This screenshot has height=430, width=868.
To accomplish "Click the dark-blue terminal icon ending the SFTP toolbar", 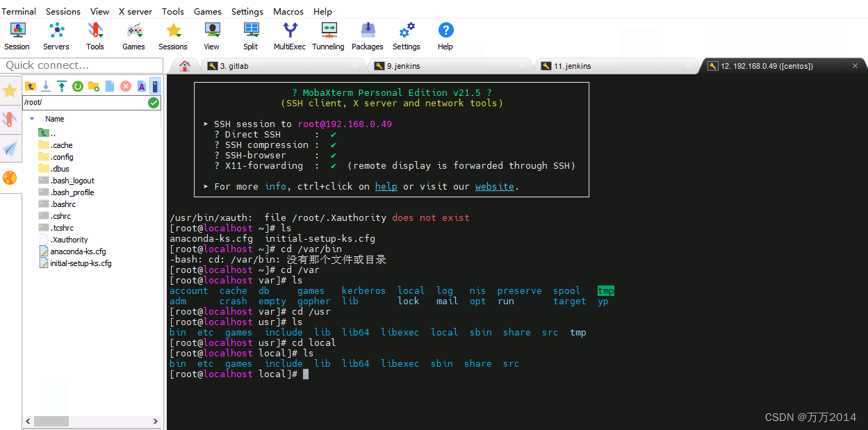I will pyautogui.click(x=155, y=86).
